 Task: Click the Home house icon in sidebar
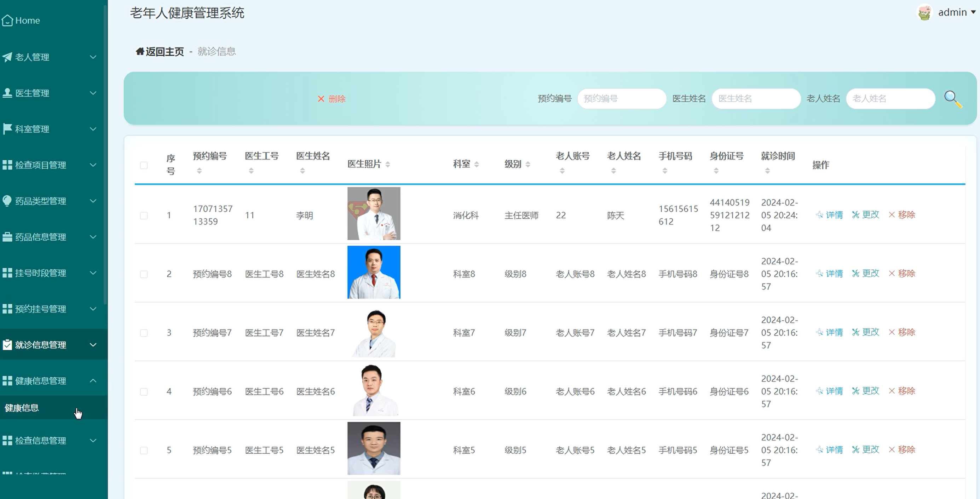coord(7,21)
